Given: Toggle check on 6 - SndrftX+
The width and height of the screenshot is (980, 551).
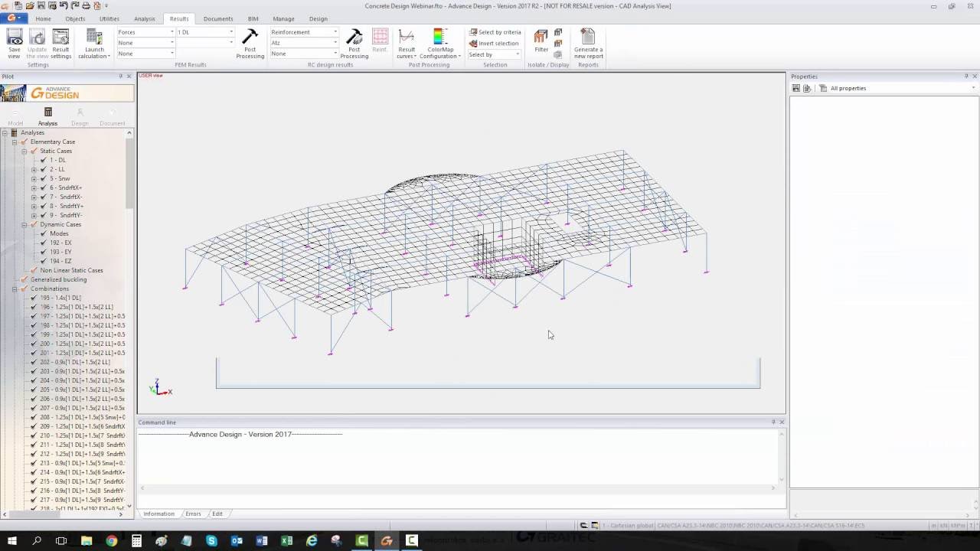Looking at the screenshot, I should (44, 187).
